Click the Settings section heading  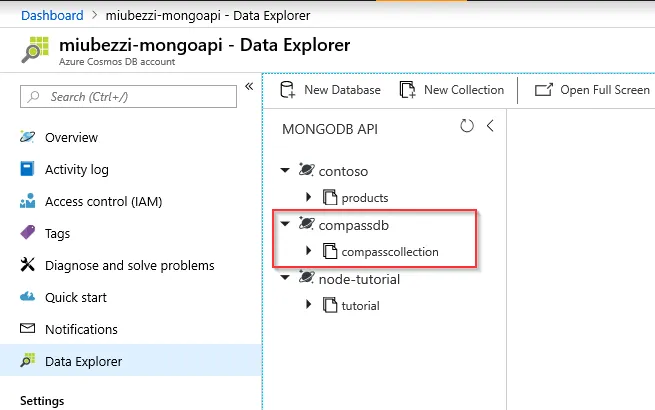[x=42, y=401]
